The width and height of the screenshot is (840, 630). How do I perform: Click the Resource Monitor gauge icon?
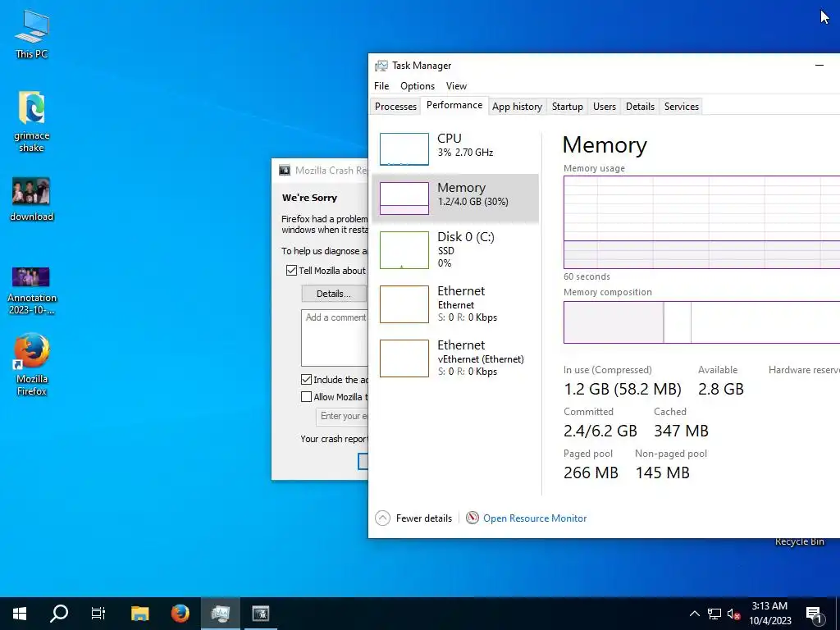(472, 518)
